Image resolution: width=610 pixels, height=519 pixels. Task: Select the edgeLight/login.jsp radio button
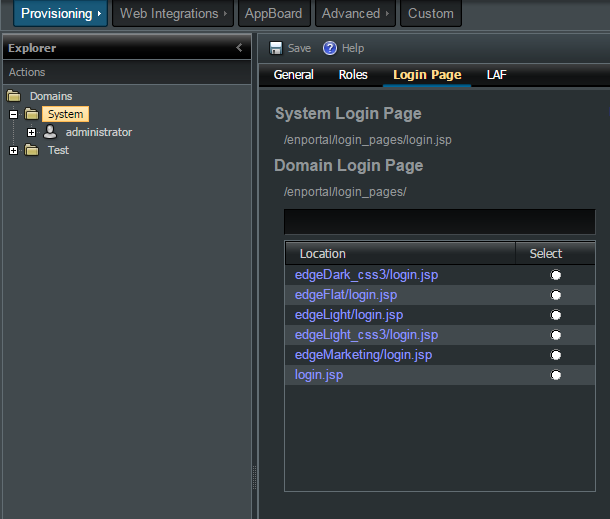[556, 315]
